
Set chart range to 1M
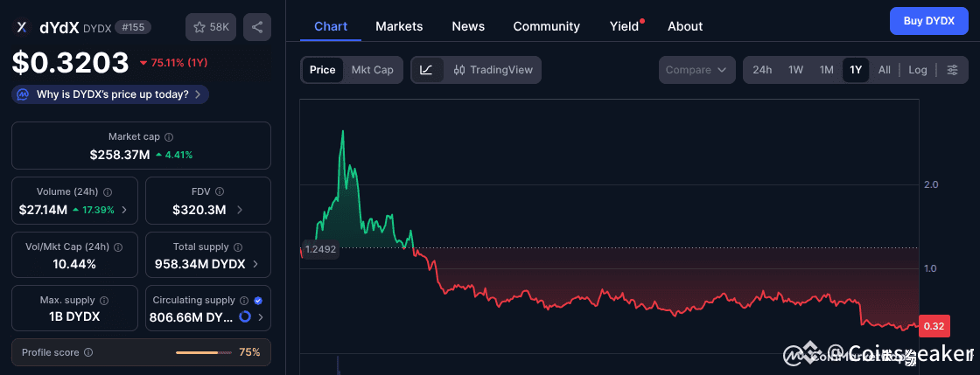coord(827,70)
